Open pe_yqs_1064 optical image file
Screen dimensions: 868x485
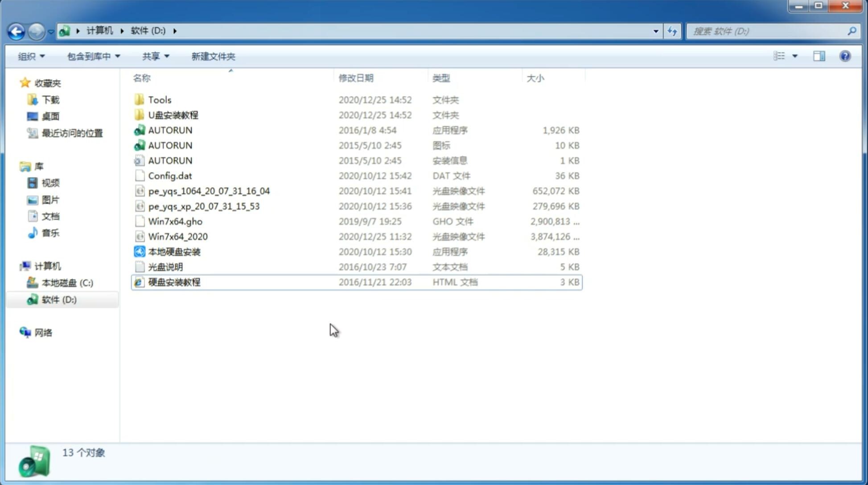coord(209,191)
